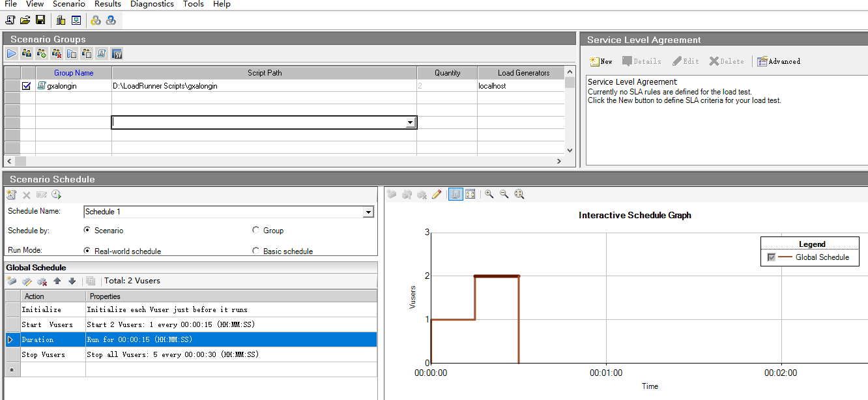Click the blue-ringed icon in the main toolbar
Image resolution: width=868 pixels, height=400 pixels.
pyautogui.click(x=111, y=20)
